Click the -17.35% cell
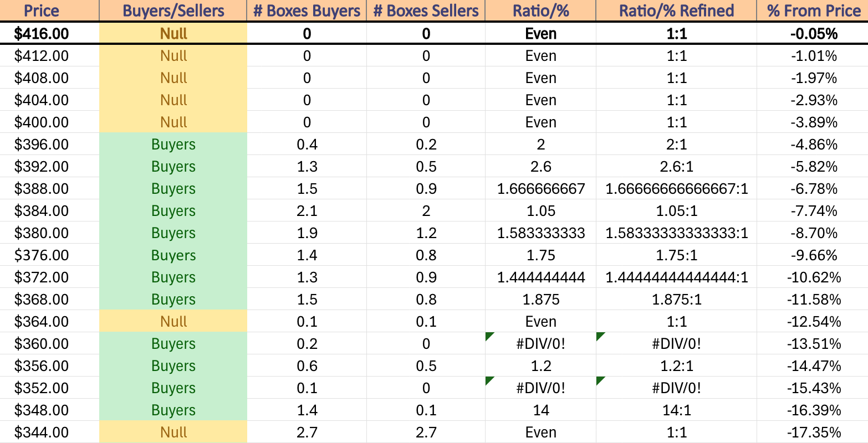The height and width of the screenshot is (443, 868). (x=813, y=432)
